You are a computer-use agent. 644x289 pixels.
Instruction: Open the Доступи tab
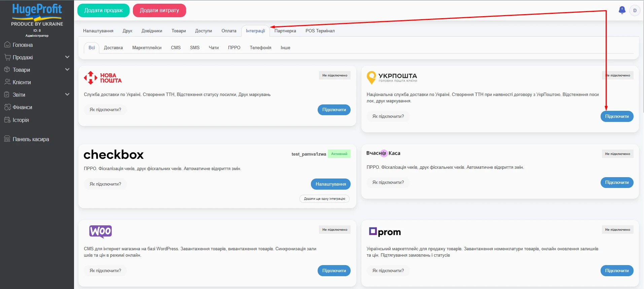pos(204,31)
